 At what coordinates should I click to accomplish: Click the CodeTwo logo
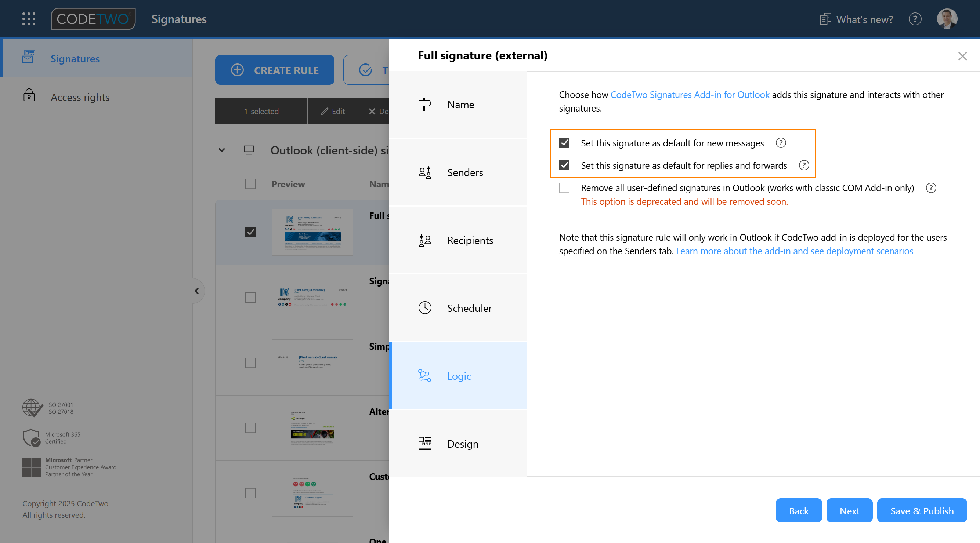click(93, 19)
